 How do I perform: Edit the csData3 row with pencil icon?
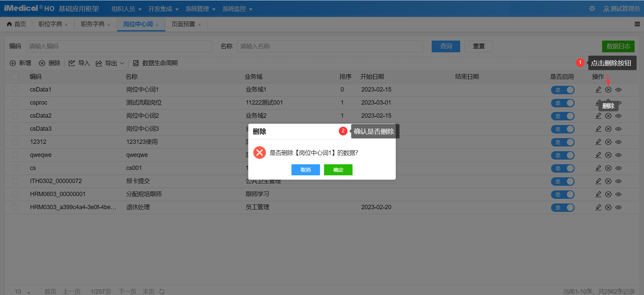[598, 129]
